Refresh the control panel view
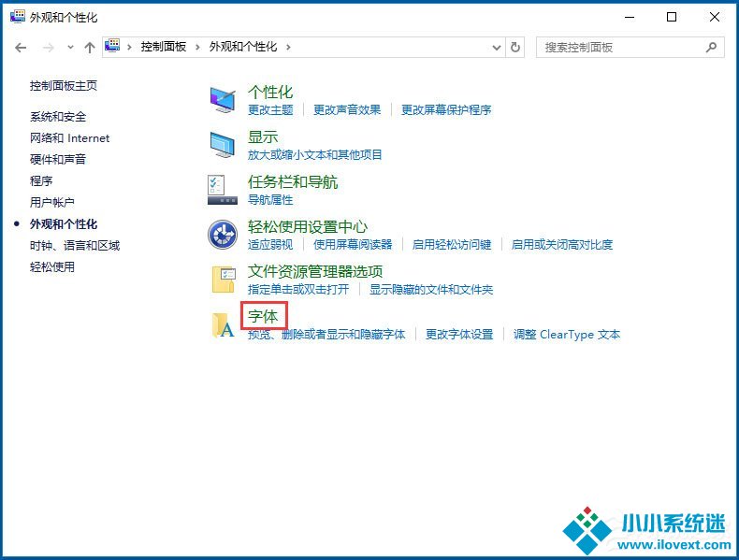The height and width of the screenshot is (560, 739). [x=515, y=47]
